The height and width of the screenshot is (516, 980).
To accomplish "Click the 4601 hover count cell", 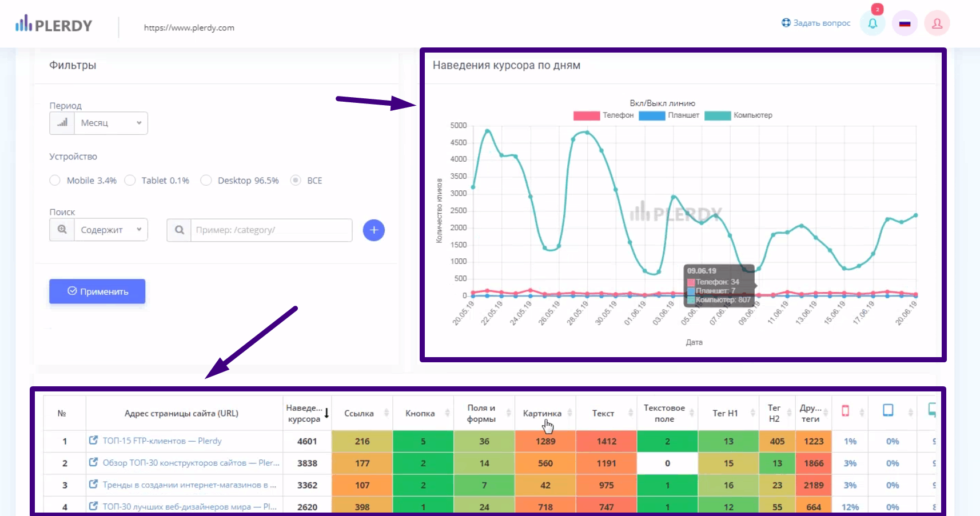I will click(x=307, y=441).
